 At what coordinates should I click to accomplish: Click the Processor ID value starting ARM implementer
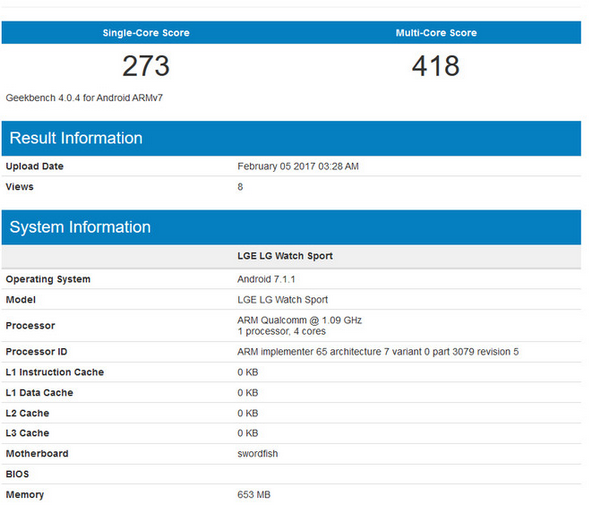(x=377, y=352)
